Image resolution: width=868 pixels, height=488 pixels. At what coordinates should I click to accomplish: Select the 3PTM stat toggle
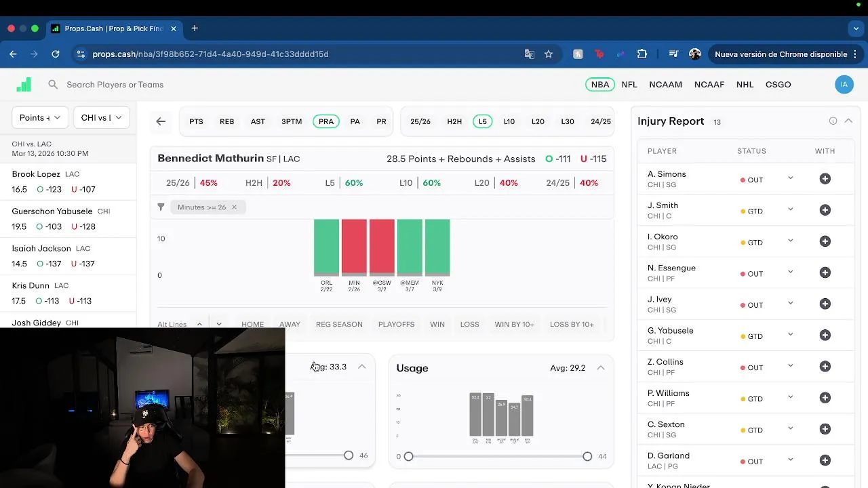pos(292,121)
